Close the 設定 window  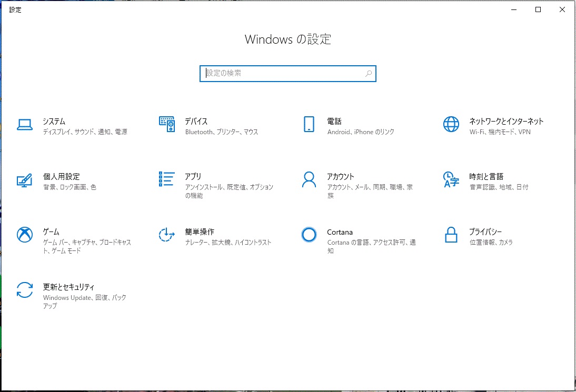pyautogui.click(x=562, y=9)
